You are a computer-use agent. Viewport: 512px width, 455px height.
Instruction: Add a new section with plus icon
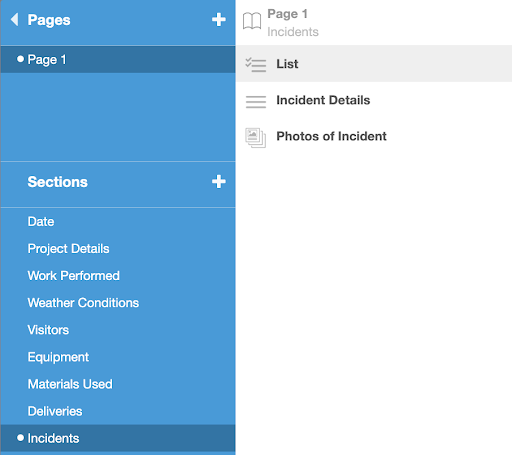[219, 182]
